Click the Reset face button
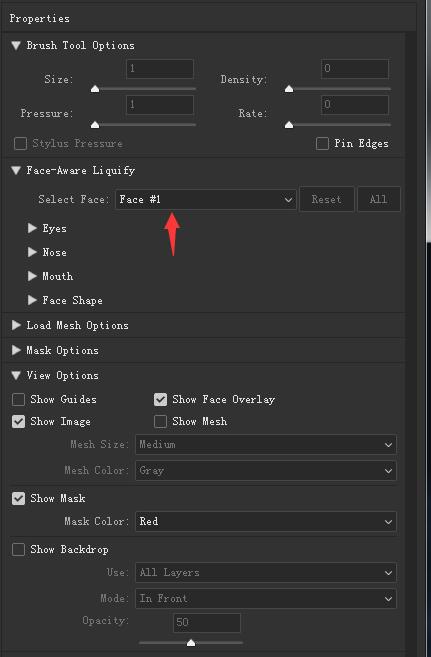Screen dimensions: 431x657 (x=327, y=199)
